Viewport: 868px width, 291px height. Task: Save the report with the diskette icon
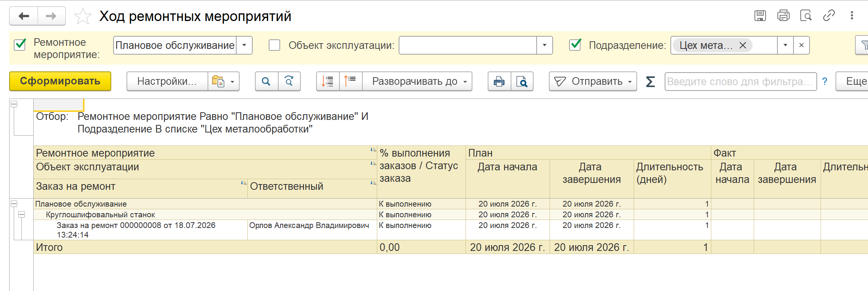coord(760,16)
